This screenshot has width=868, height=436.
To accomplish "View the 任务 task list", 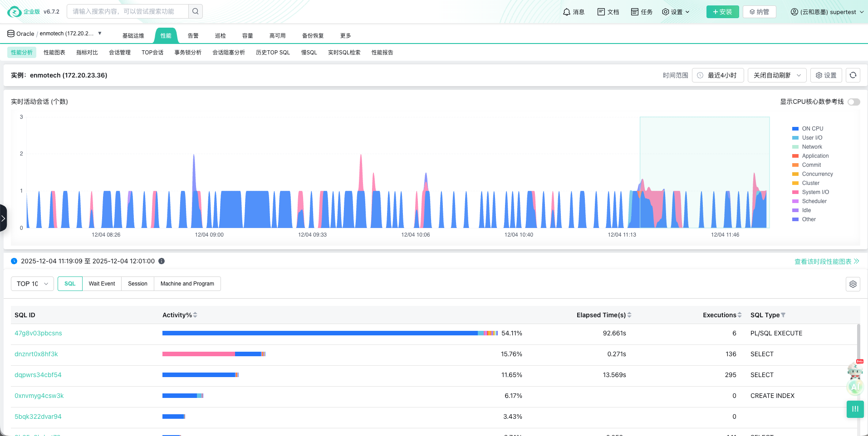I will pyautogui.click(x=641, y=12).
